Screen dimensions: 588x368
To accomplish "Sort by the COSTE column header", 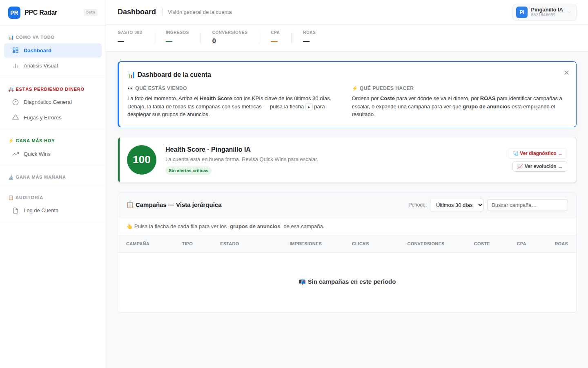I will 482,244.
